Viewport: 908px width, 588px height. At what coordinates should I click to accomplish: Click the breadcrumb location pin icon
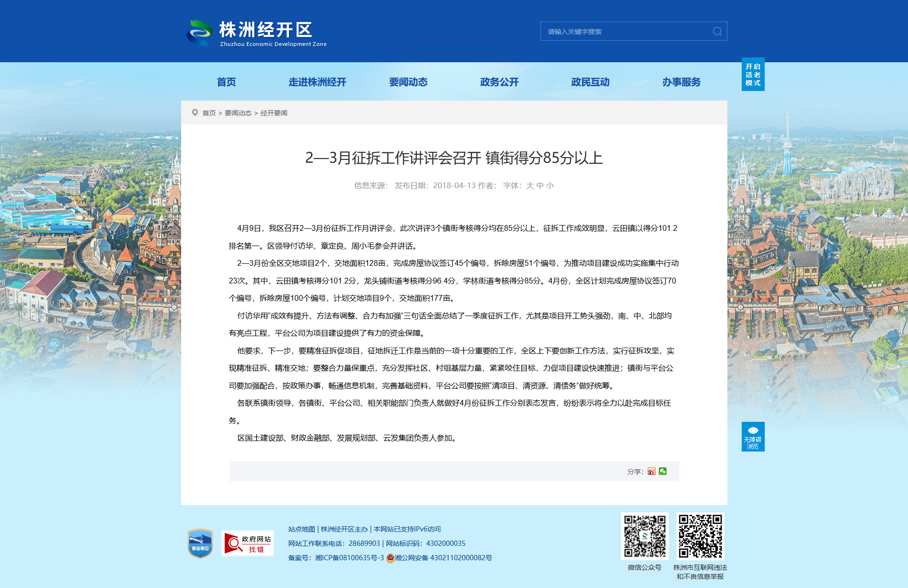(195, 113)
